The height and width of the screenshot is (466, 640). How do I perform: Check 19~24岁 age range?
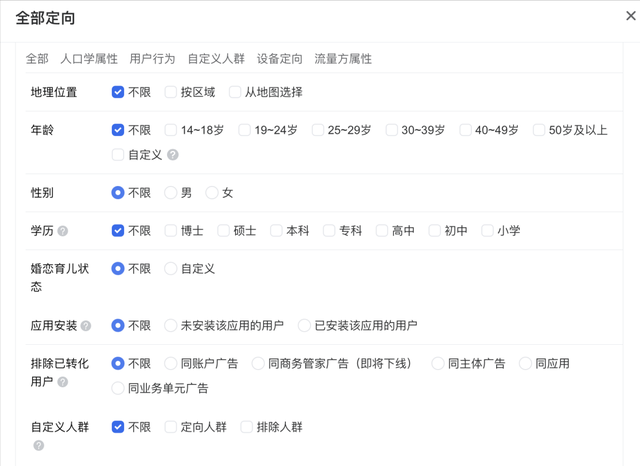(244, 130)
